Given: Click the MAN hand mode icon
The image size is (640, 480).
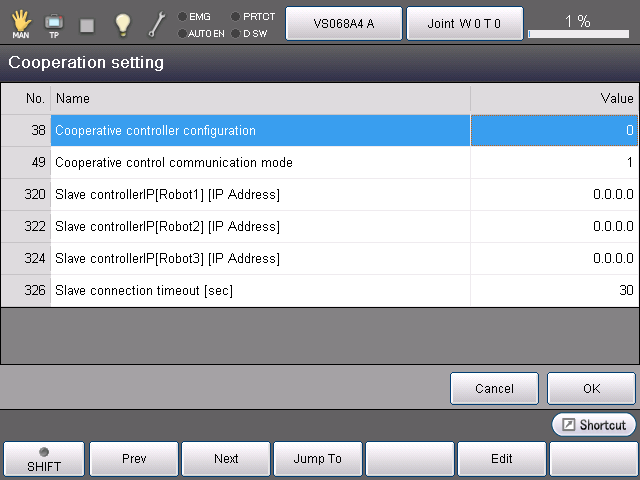Looking at the screenshot, I should 20,24.
